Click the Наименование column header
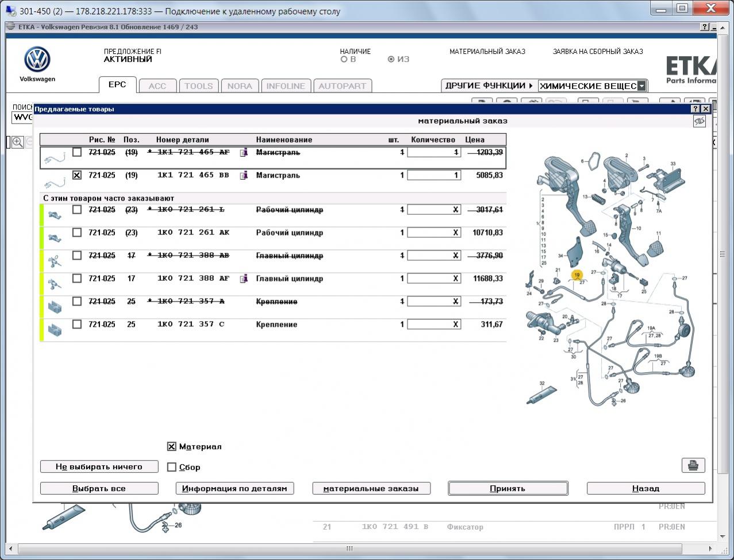Screen dimensions: 734x560 [x=284, y=140]
